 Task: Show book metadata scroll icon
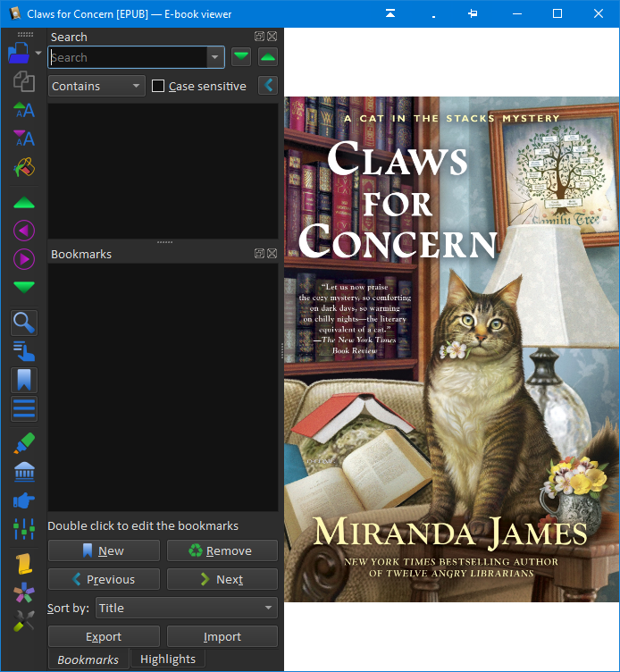24,564
